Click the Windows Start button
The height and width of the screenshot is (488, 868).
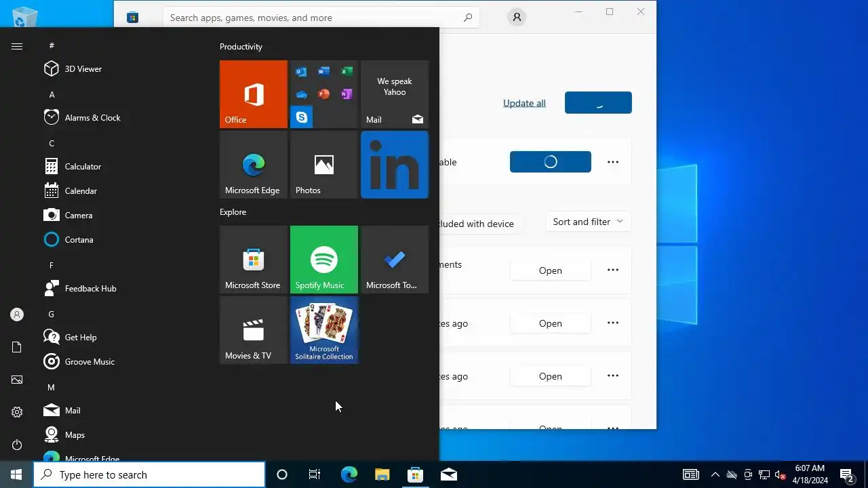[x=16, y=474]
